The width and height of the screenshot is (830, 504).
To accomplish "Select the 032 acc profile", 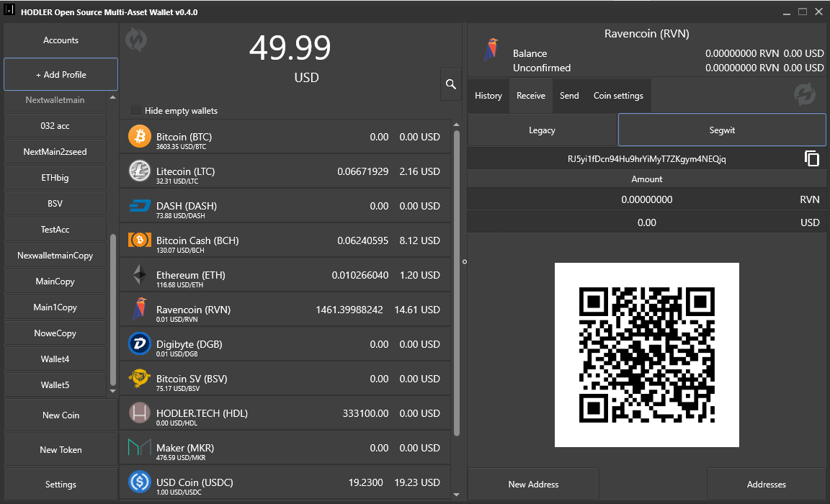I will click(x=55, y=126).
